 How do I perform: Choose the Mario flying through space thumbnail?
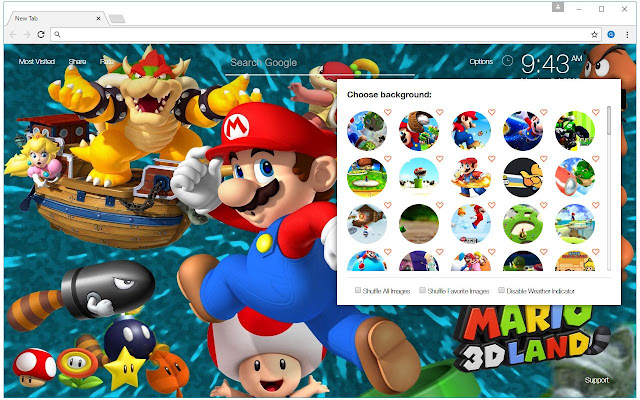523,131
